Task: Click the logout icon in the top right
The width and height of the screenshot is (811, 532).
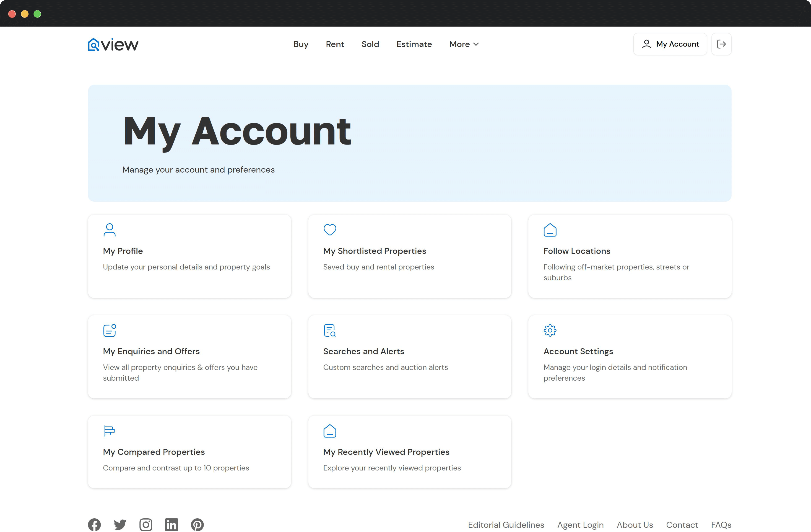Action: pyautogui.click(x=721, y=44)
